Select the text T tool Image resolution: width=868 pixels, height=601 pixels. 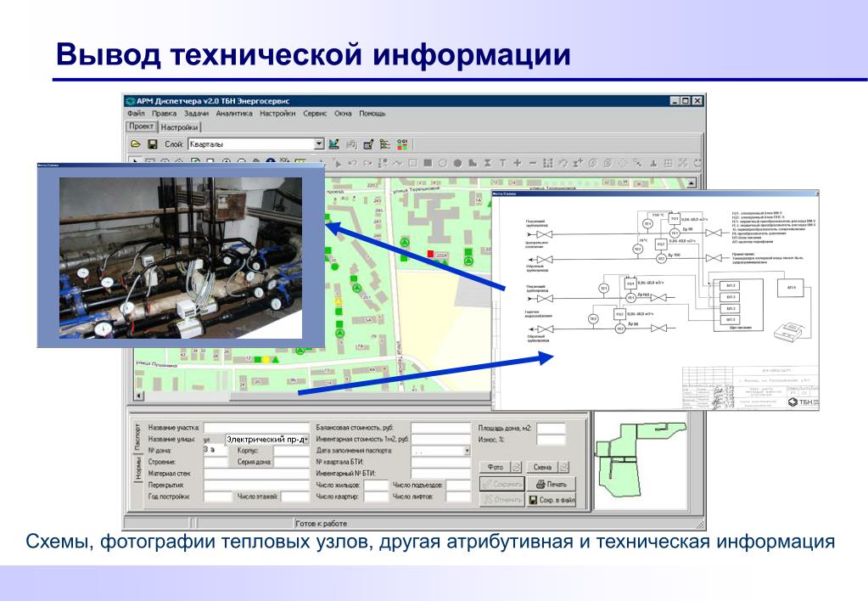point(502,163)
